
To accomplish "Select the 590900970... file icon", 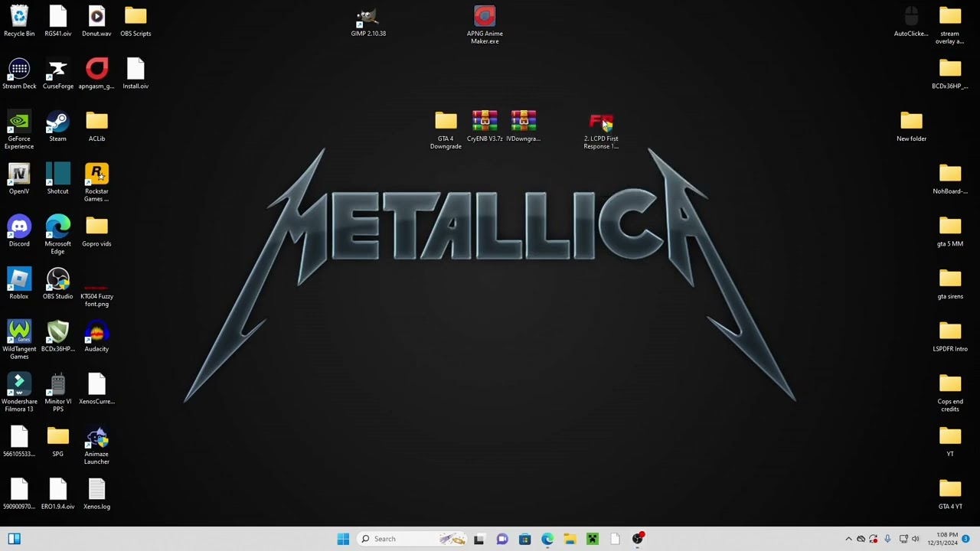I will pyautogui.click(x=19, y=494).
